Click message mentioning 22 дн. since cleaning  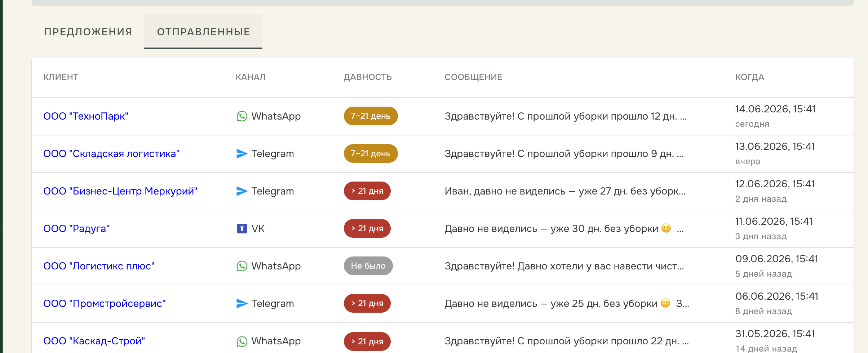coord(567,341)
